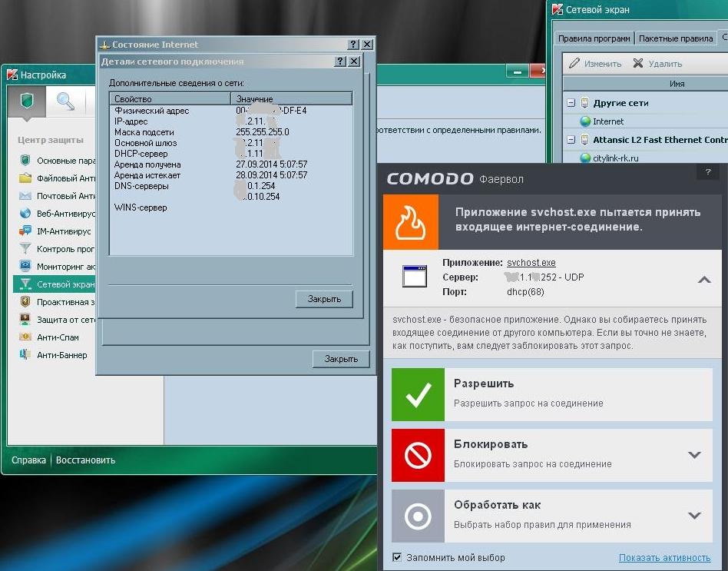Viewport: 728px width, 571px height.
Task: Switch to the Правила программ tab
Action: [x=594, y=38]
